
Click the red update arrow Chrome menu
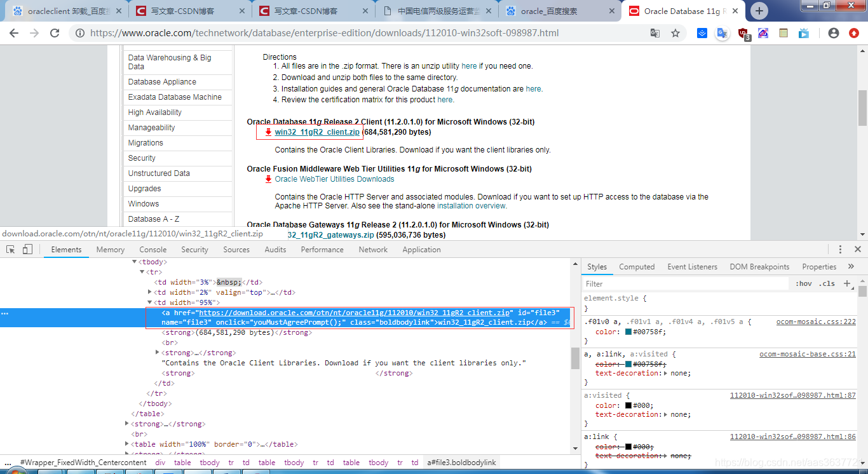[x=854, y=33]
